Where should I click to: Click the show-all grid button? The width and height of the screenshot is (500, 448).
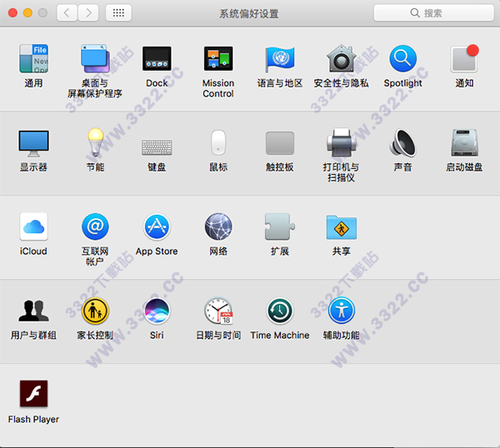click(118, 12)
